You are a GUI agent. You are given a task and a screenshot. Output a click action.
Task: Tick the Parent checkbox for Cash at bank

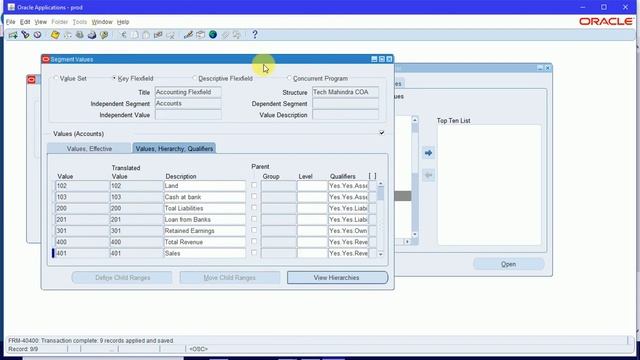pyautogui.click(x=254, y=196)
